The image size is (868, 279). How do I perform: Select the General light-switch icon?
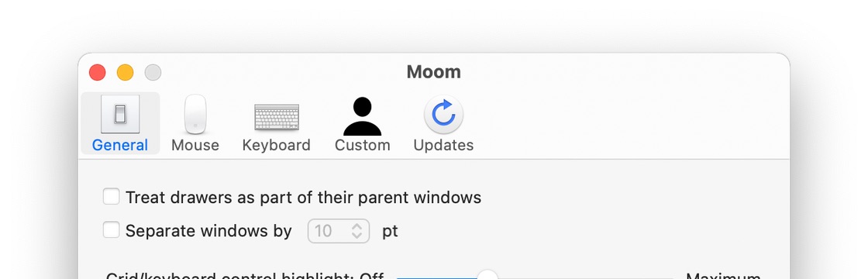(x=120, y=115)
